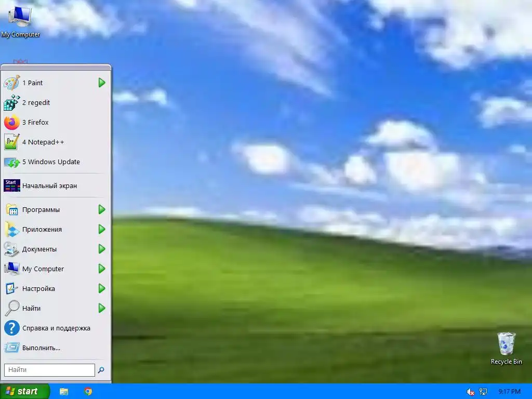Open File Explorer from the taskbar
Viewport: 532px width, 399px height.
point(64,392)
